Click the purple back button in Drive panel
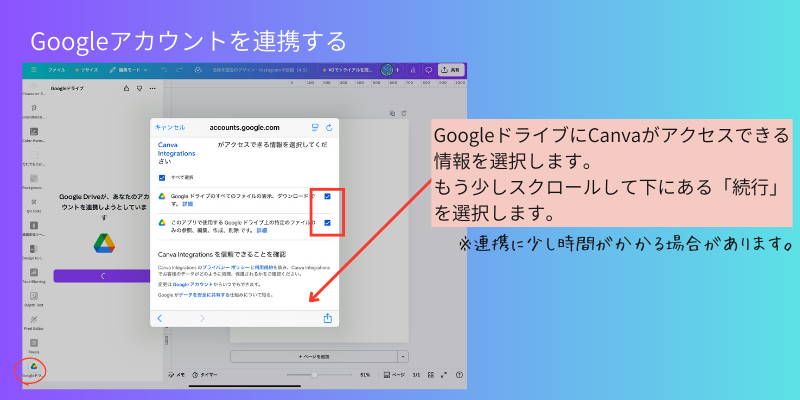 pyautogui.click(x=102, y=276)
